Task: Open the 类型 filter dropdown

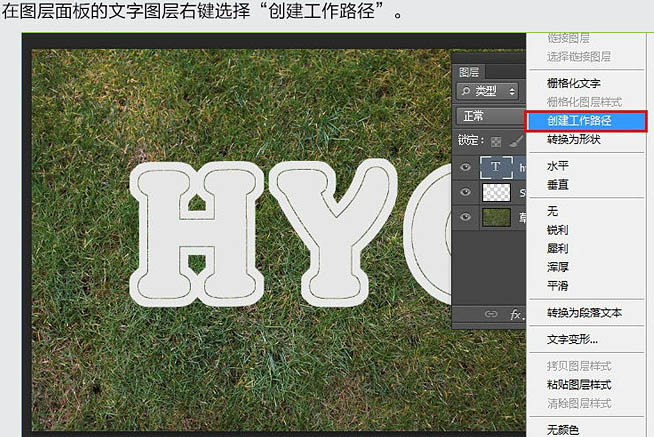Action: (x=488, y=90)
